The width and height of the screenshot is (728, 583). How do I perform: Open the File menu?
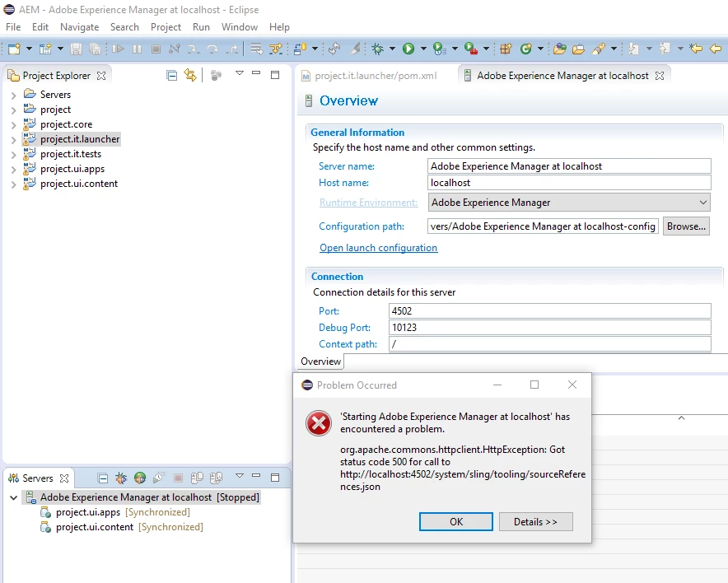click(x=13, y=27)
